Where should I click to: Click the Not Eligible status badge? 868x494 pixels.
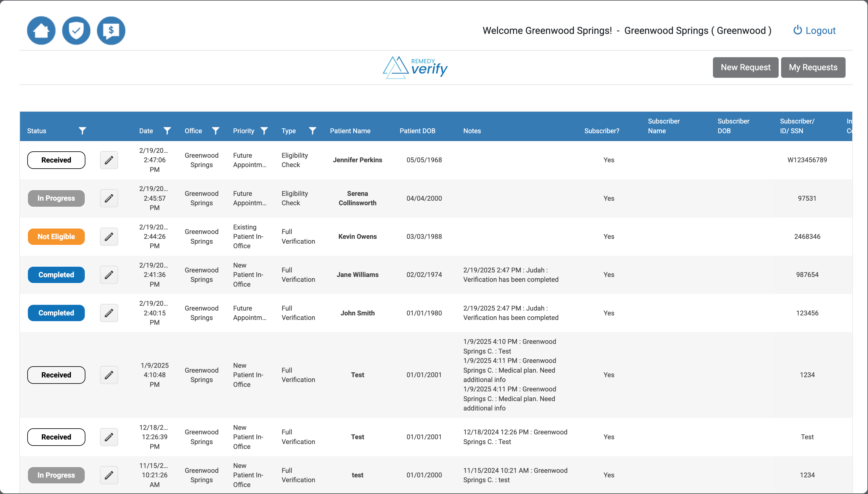56,236
